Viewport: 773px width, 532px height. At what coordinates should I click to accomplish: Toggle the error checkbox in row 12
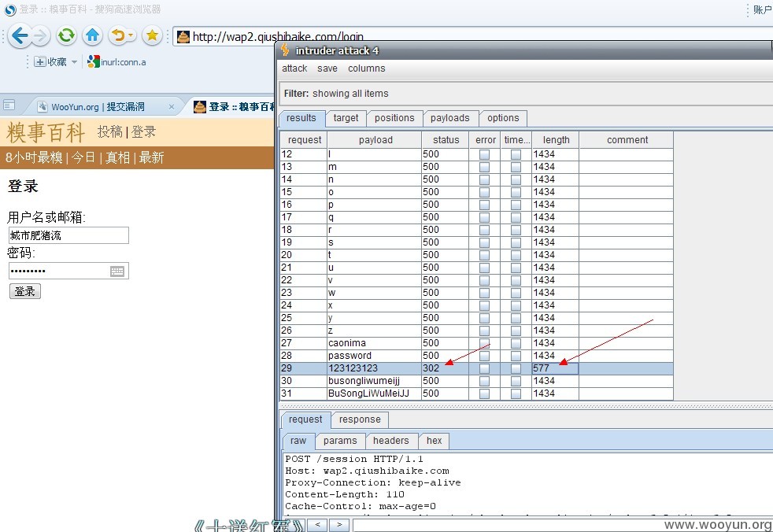[x=485, y=154]
